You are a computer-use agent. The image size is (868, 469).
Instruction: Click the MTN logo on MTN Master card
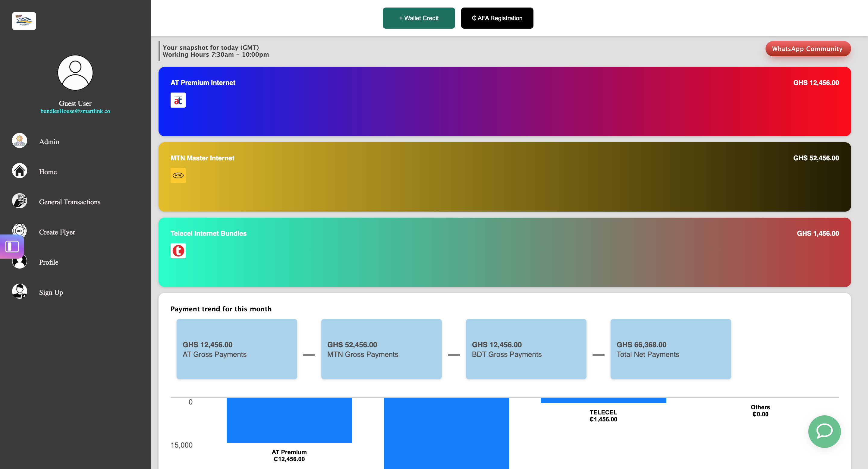(x=178, y=175)
